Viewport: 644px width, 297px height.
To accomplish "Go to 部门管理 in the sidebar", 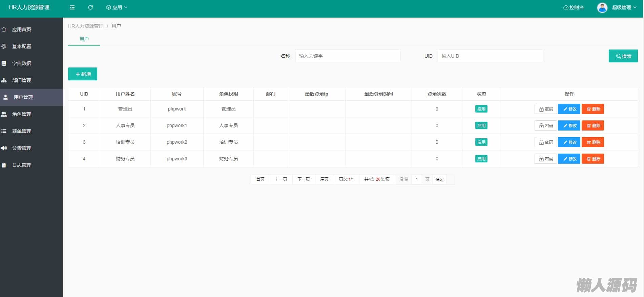I will point(22,80).
